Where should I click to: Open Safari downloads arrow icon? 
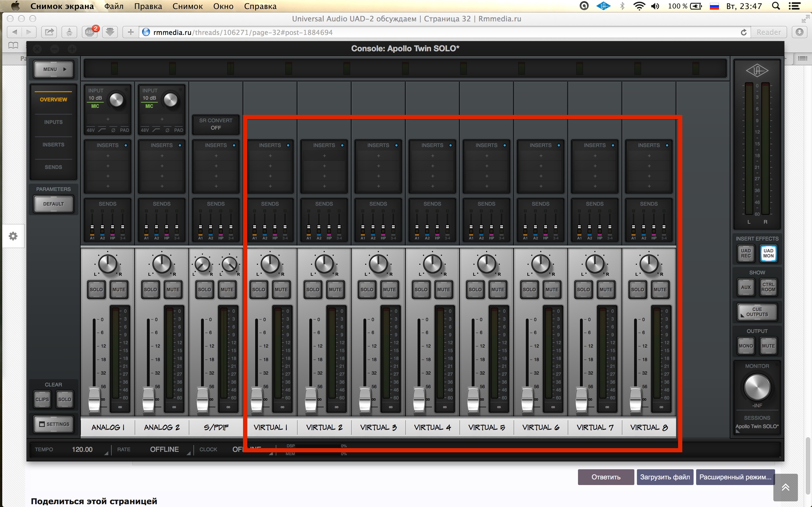click(x=800, y=32)
